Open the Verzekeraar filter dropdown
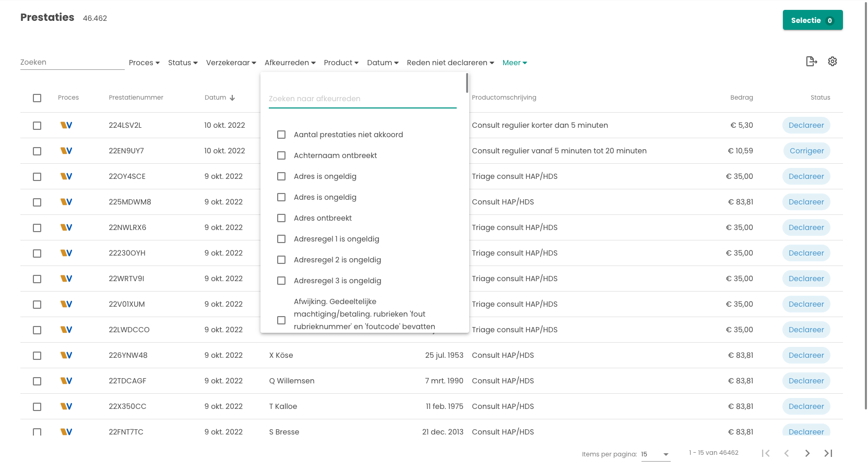 click(231, 63)
